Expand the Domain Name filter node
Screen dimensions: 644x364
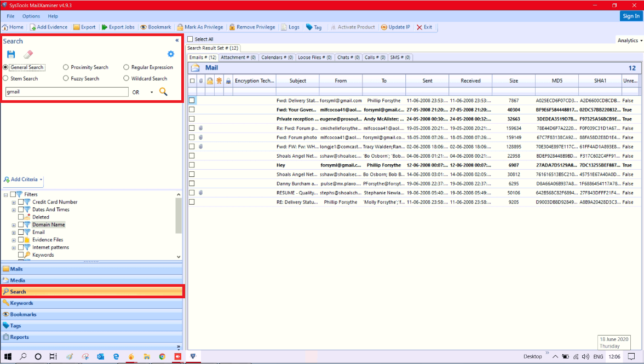click(x=14, y=225)
